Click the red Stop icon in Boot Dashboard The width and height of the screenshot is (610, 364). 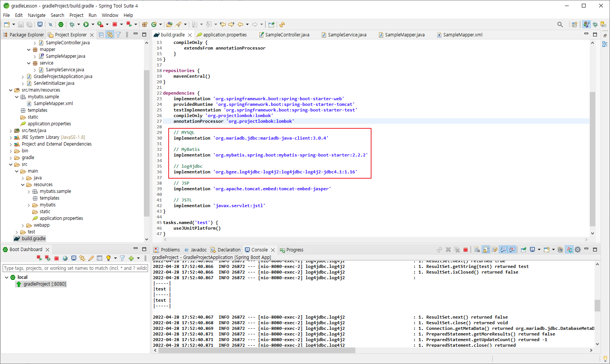(56, 258)
